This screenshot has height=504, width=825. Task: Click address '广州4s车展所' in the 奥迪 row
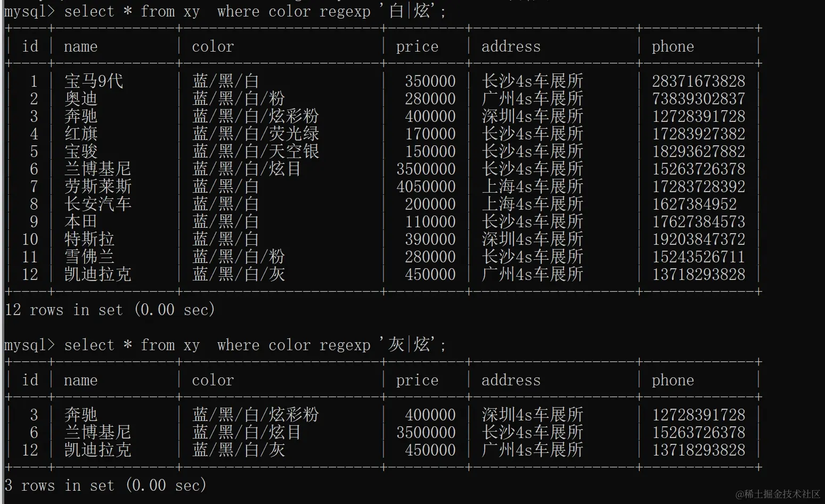coord(533,98)
